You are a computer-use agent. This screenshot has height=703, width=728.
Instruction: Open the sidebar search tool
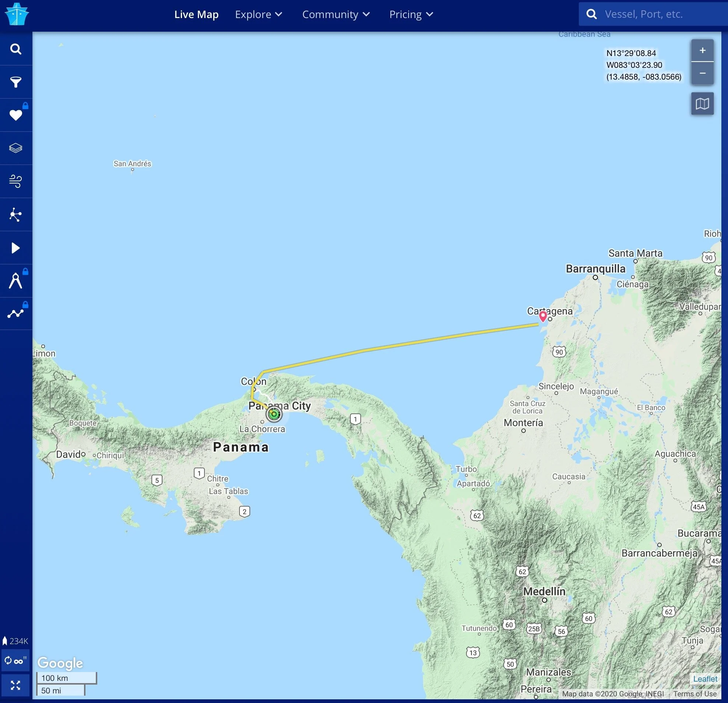(x=15, y=49)
